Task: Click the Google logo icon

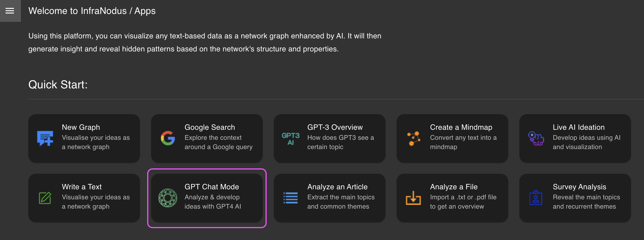Action: pos(168,138)
